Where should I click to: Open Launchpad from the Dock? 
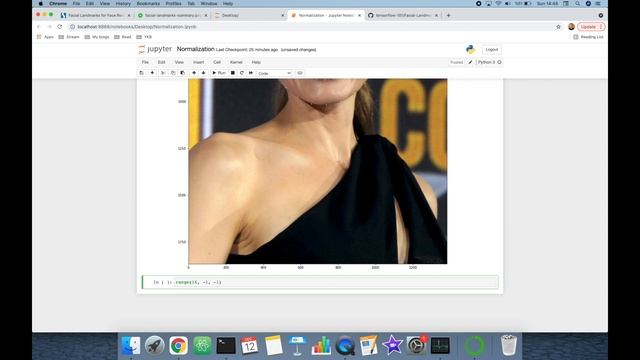[x=155, y=345]
